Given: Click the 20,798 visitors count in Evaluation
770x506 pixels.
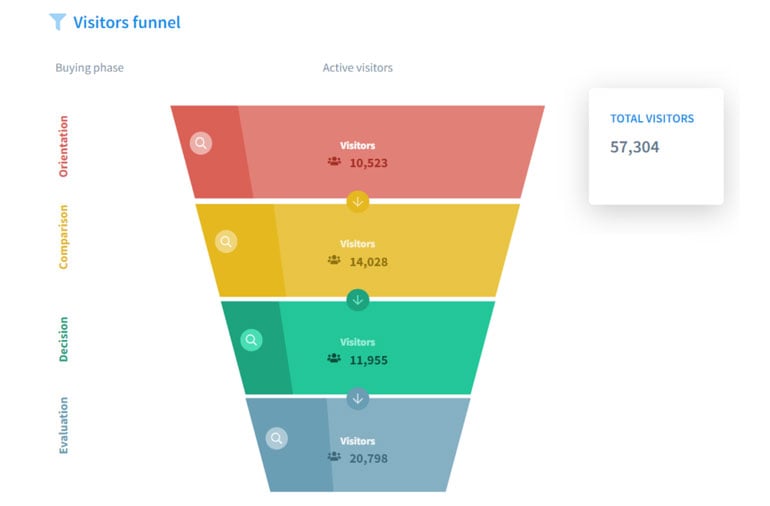Looking at the screenshot, I should [368, 458].
